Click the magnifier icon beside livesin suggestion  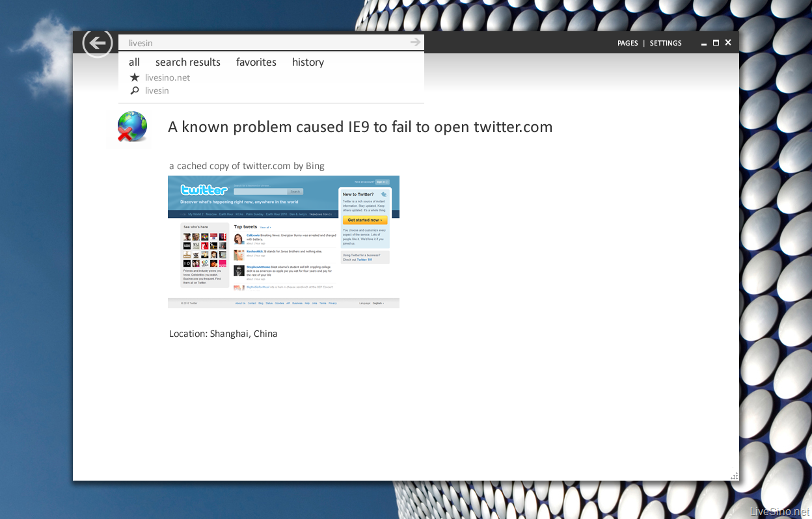pyautogui.click(x=135, y=90)
